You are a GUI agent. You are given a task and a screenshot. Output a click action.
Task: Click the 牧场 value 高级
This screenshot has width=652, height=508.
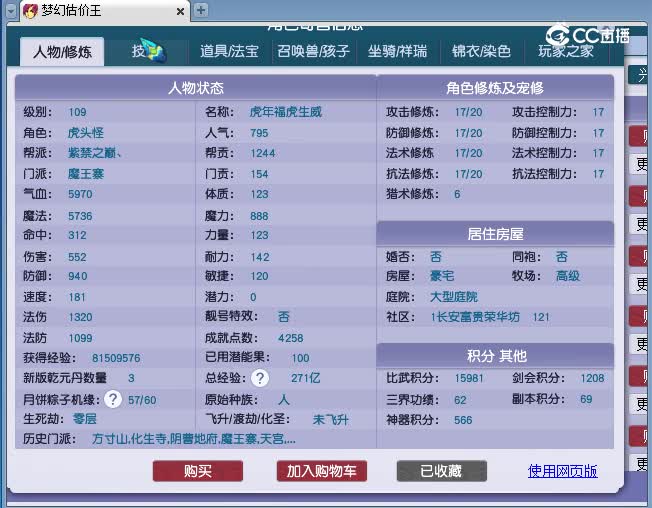(568, 276)
